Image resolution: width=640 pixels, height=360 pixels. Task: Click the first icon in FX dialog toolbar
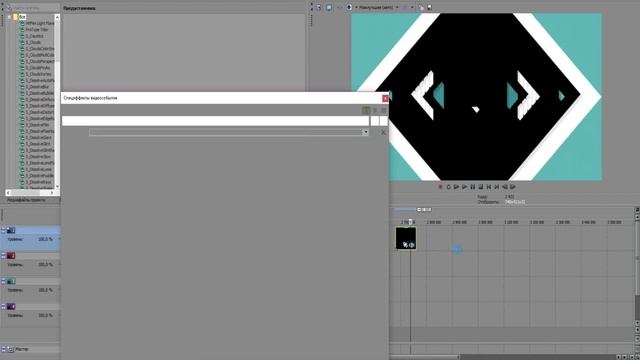[x=366, y=110]
